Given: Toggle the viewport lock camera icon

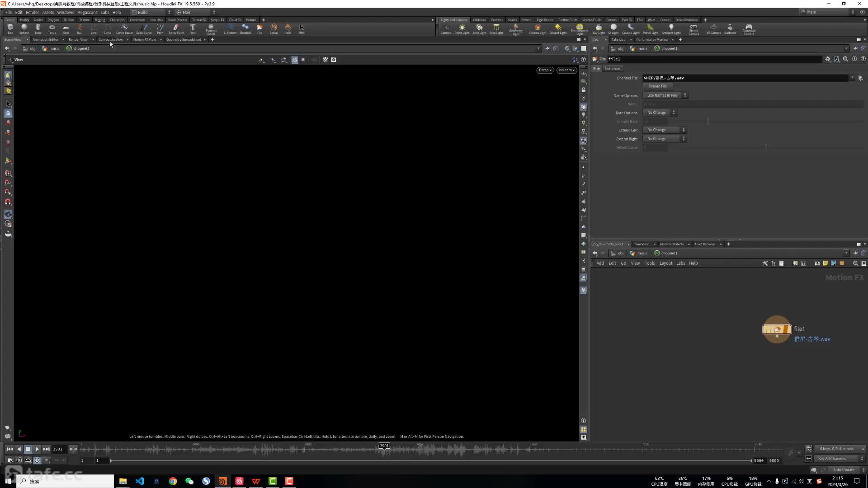Looking at the screenshot, I should 584,90.
